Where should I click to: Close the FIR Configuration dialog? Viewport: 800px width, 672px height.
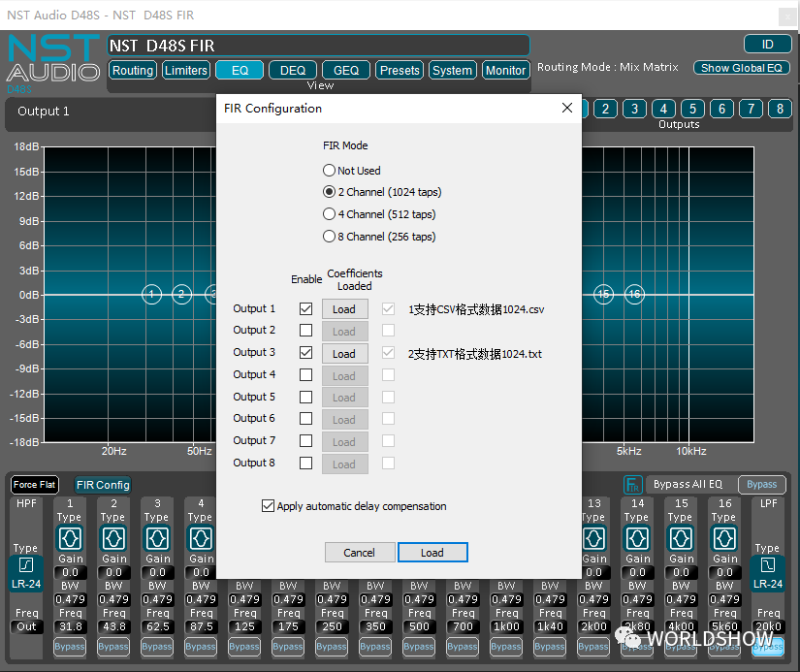point(567,108)
